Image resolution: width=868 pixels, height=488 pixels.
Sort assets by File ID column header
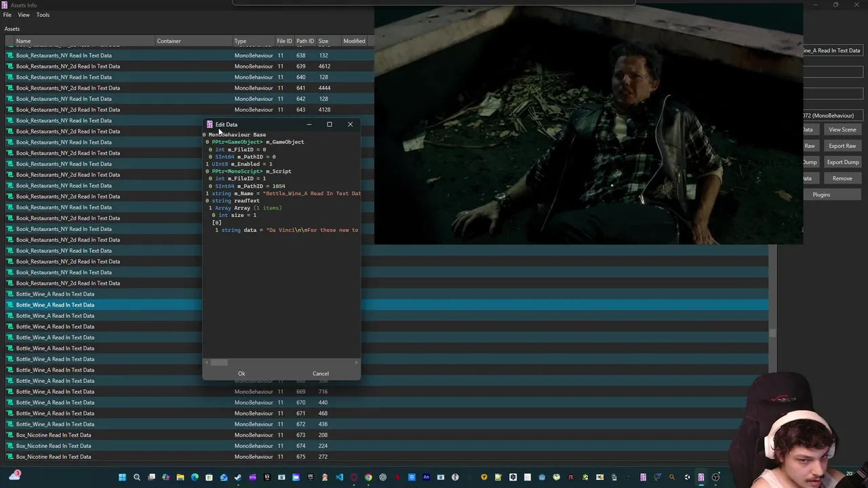click(284, 41)
